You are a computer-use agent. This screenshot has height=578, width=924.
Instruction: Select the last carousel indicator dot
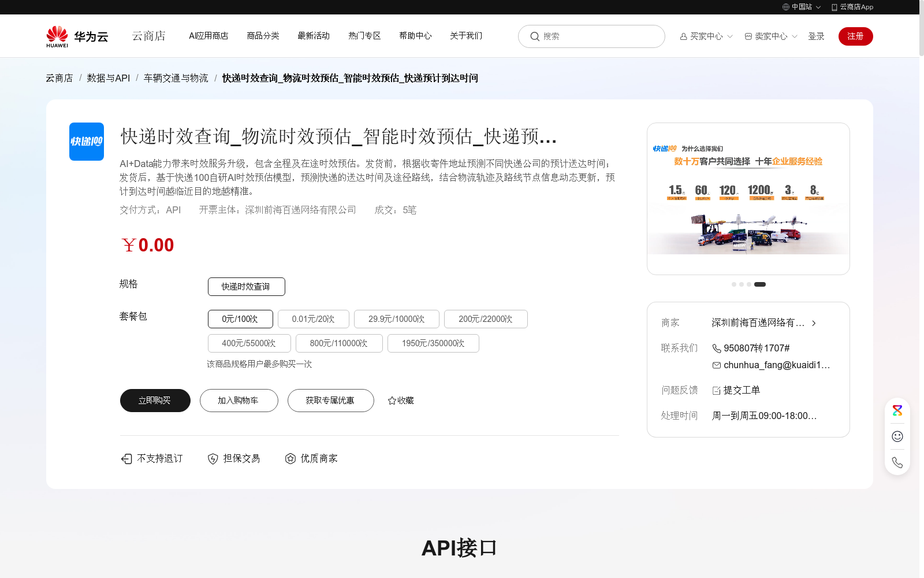(x=760, y=284)
